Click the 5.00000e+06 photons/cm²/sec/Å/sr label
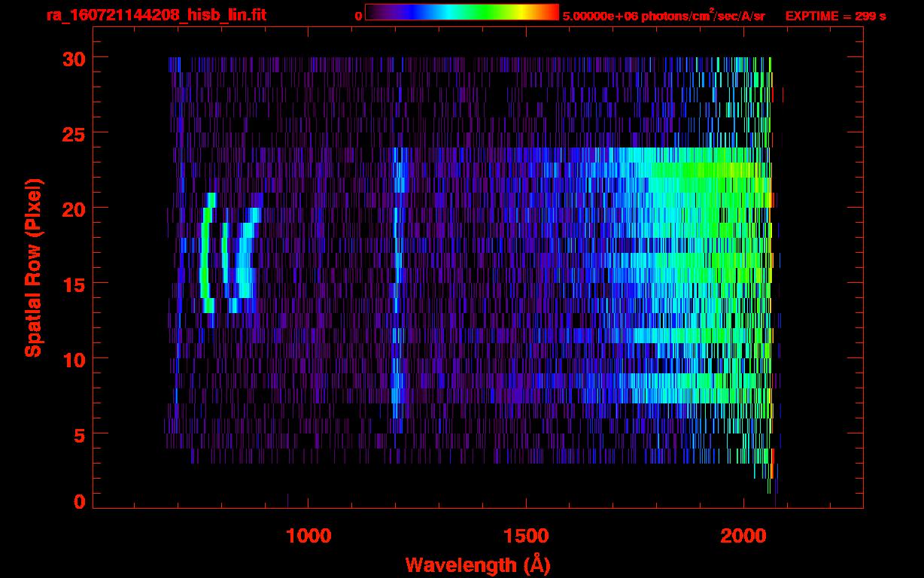The image size is (924, 578). point(664,16)
